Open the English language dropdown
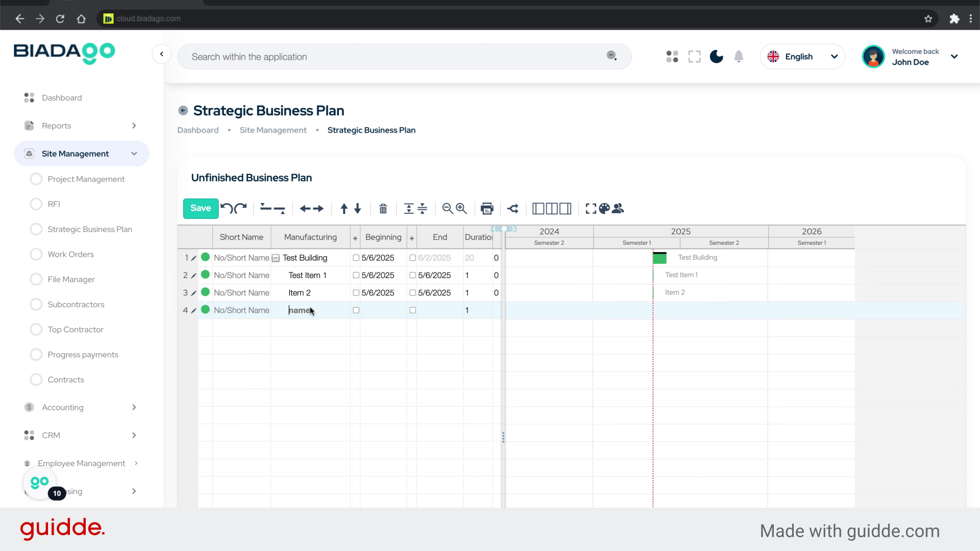The width and height of the screenshot is (980, 551). pyautogui.click(x=802, y=57)
